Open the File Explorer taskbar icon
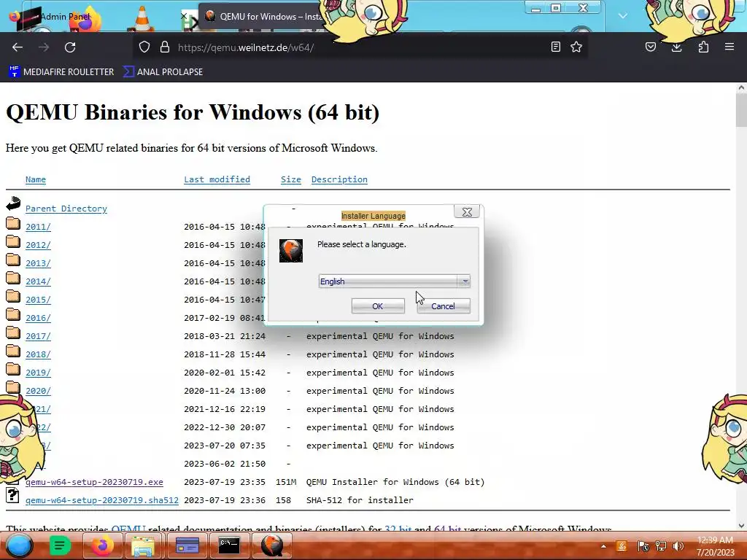The height and width of the screenshot is (560, 747). coord(143,545)
